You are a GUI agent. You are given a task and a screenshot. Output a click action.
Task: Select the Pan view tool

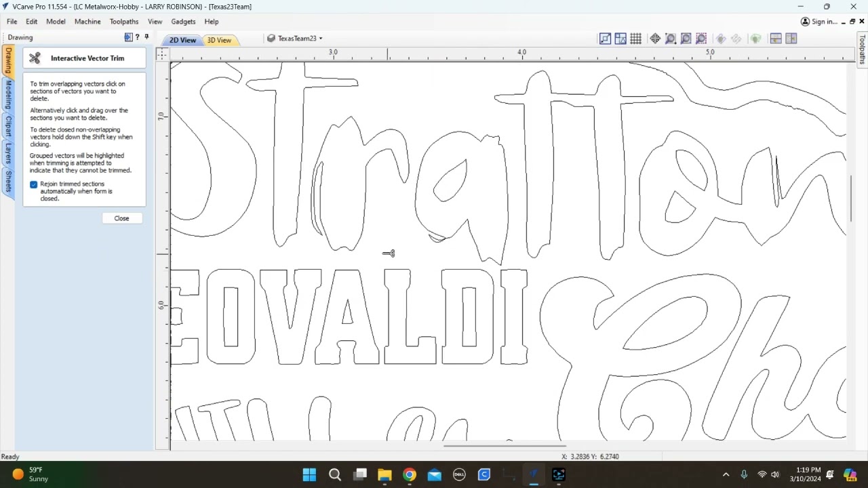point(655,39)
